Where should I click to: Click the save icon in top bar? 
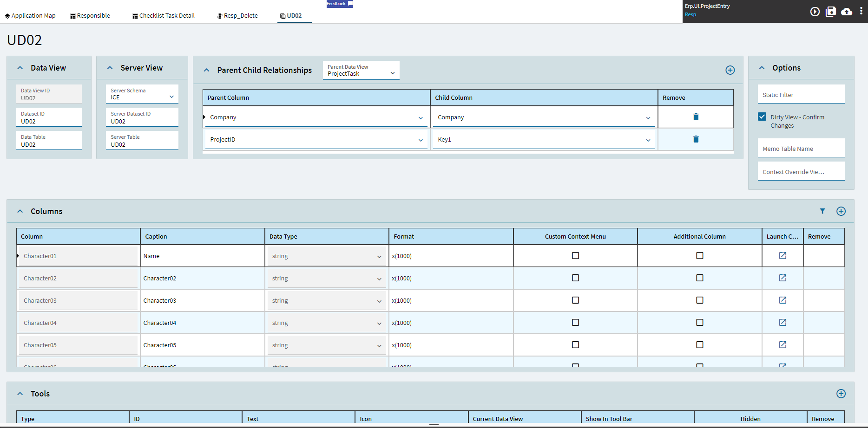831,12
